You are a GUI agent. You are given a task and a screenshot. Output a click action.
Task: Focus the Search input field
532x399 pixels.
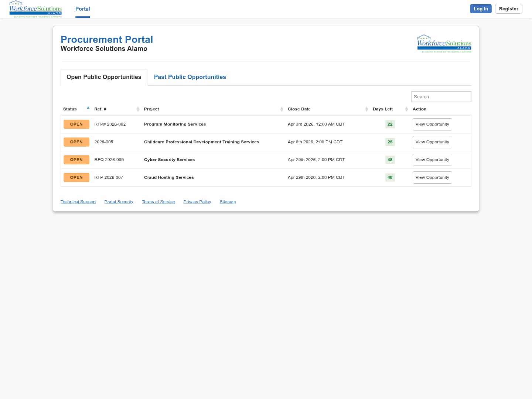tap(441, 96)
